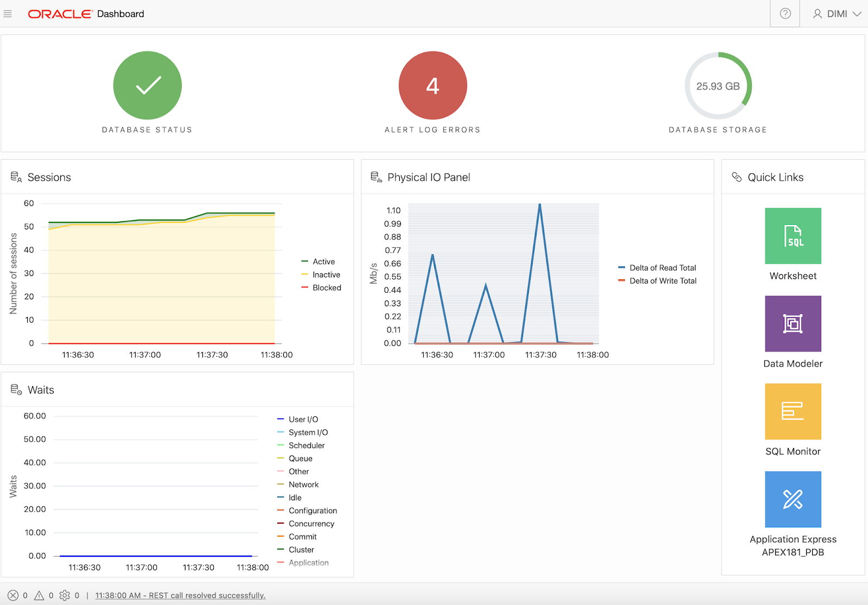Open the Worksheet SQL quick link

793,236
